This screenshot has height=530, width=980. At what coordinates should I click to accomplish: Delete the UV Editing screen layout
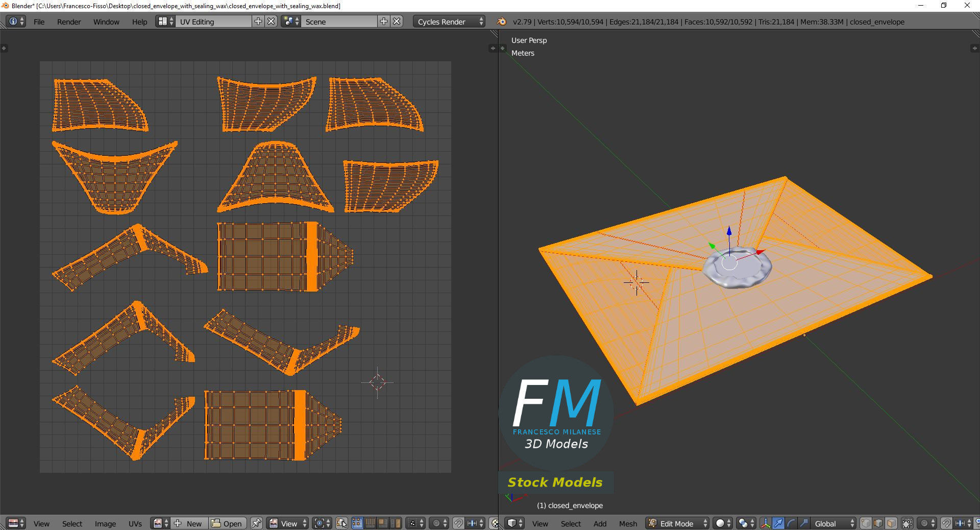(x=272, y=21)
